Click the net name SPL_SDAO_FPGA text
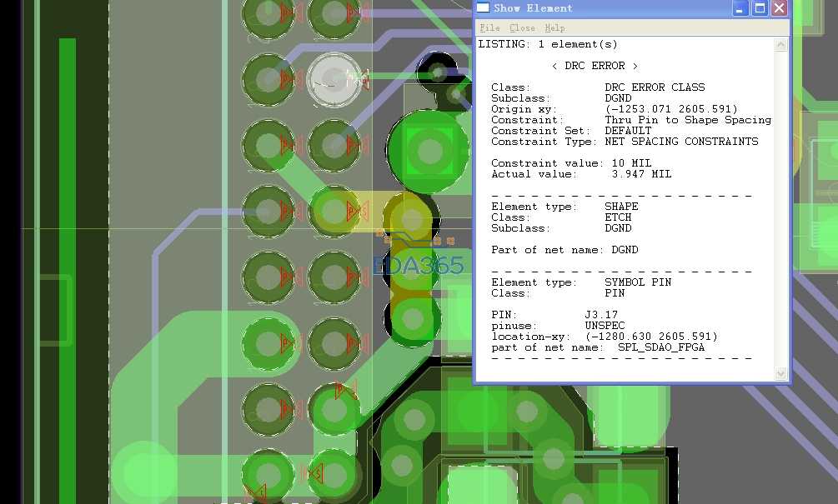Image resolution: width=838 pixels, height=504 pixels. click(x=661, y=347)
